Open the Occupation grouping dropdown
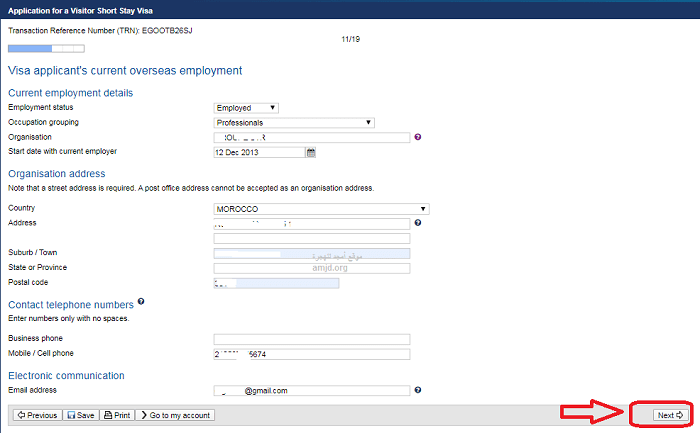Viewport: 700px width, 433px height. point(294,123)
